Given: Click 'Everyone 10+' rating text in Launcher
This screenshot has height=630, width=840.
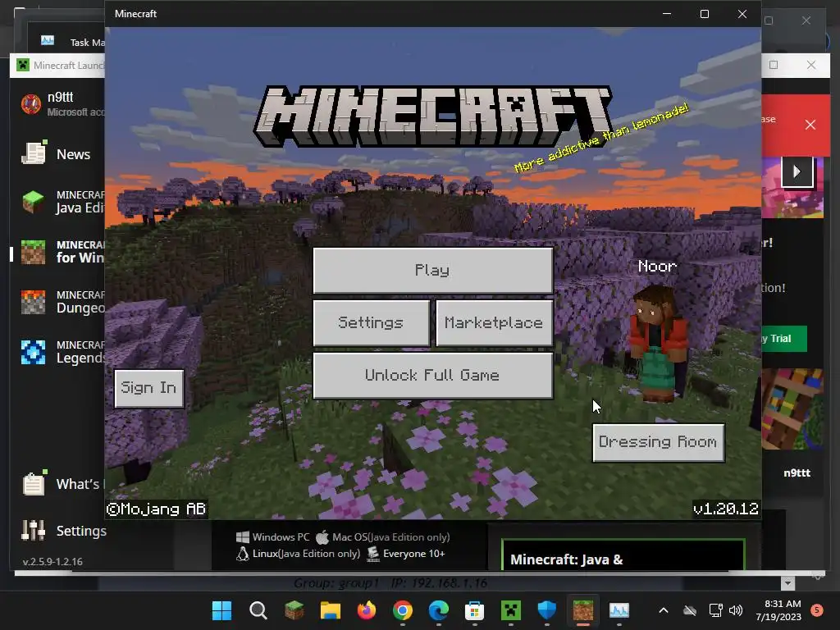Looking at the screenshot, I should pos(413,554).
